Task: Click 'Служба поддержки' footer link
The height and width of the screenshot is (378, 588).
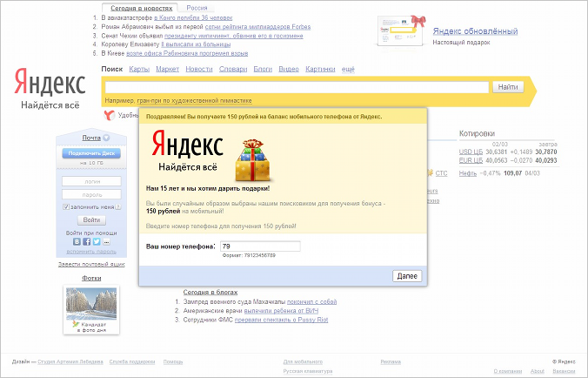Action: (x=132, y=361)
